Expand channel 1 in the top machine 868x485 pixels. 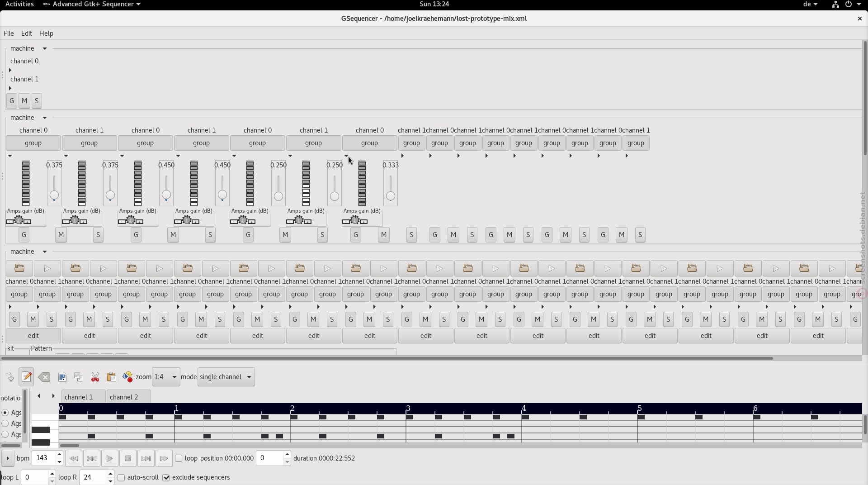coord(10,88)
